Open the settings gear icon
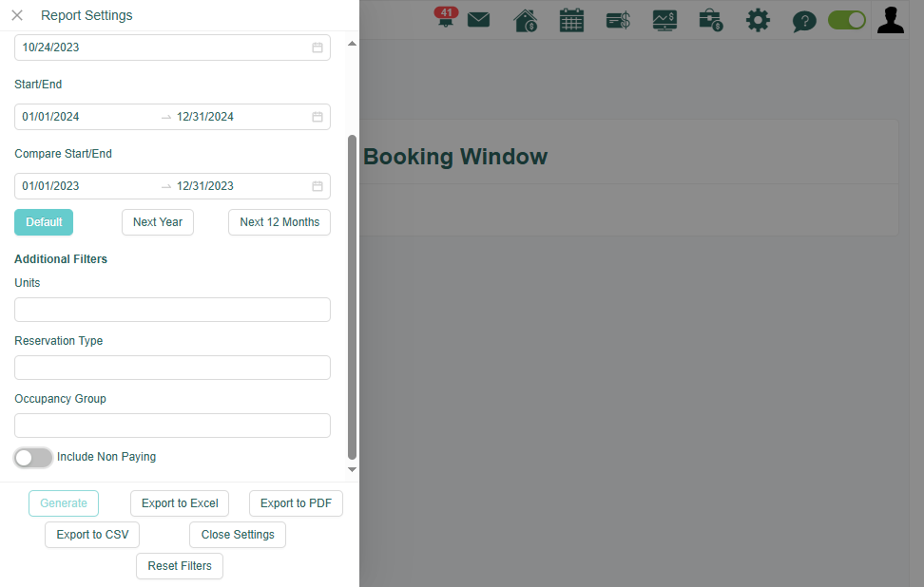 point(758,21)
